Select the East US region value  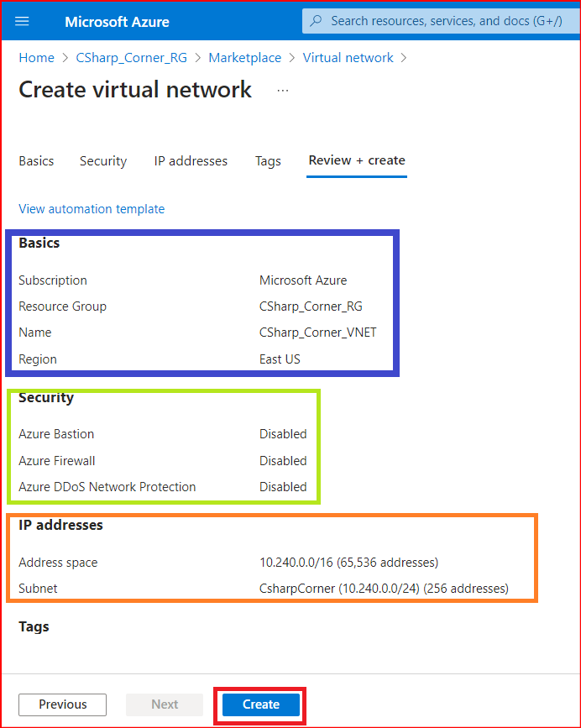[x=280, y=359]
